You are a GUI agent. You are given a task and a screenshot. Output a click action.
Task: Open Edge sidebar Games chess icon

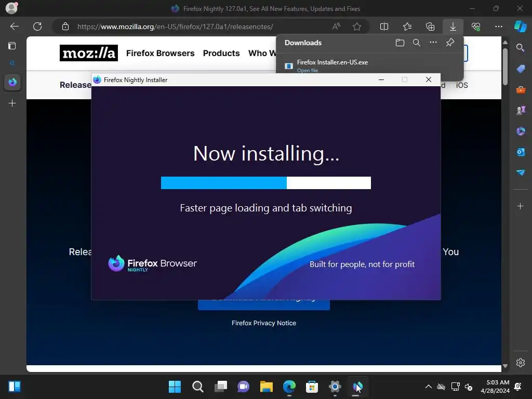(x=521, y=110)
